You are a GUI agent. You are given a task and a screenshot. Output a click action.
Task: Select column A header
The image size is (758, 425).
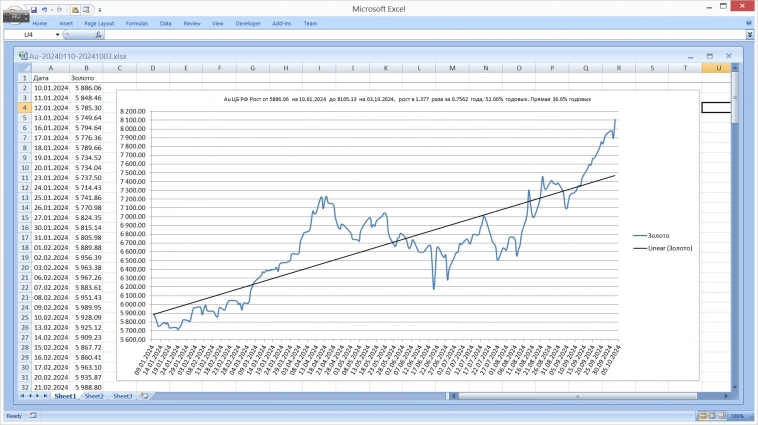click(x=51, y=68)
